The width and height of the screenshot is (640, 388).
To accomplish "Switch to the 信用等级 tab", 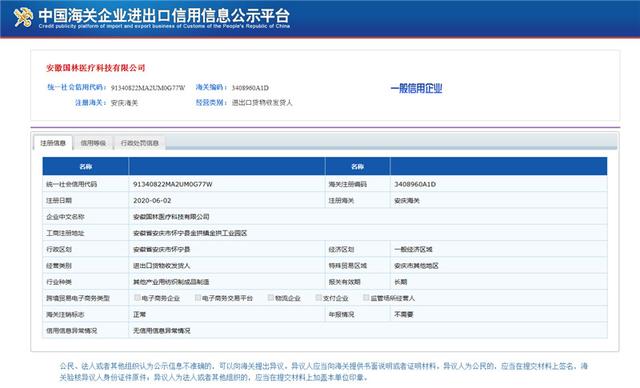I will pyautogui.click(x=93, y=143).
